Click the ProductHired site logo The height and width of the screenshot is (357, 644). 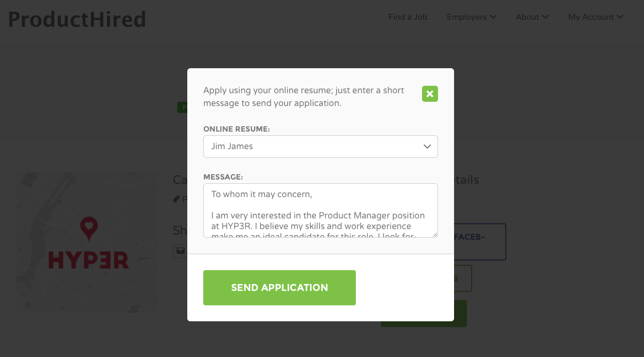77,20
